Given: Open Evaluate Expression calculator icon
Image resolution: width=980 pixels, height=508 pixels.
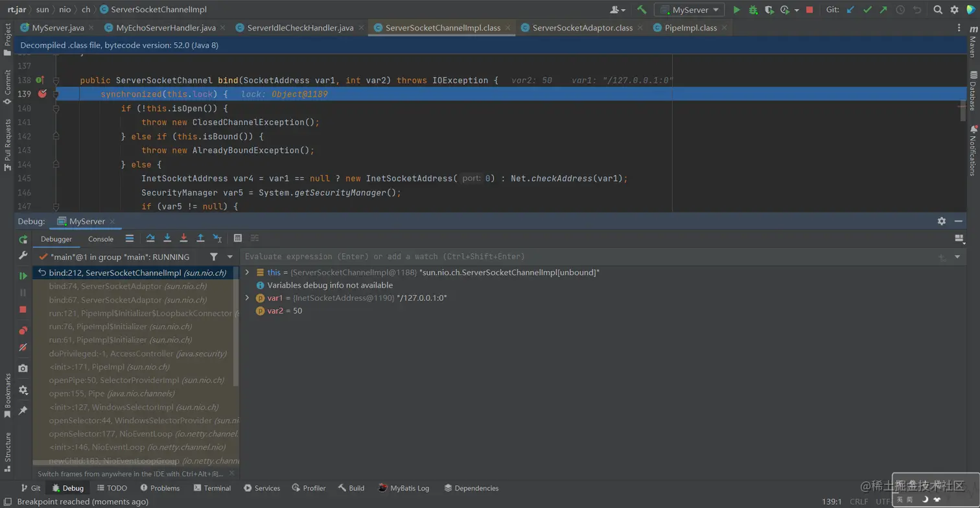Looking at the screenshot, I should 238,238.
